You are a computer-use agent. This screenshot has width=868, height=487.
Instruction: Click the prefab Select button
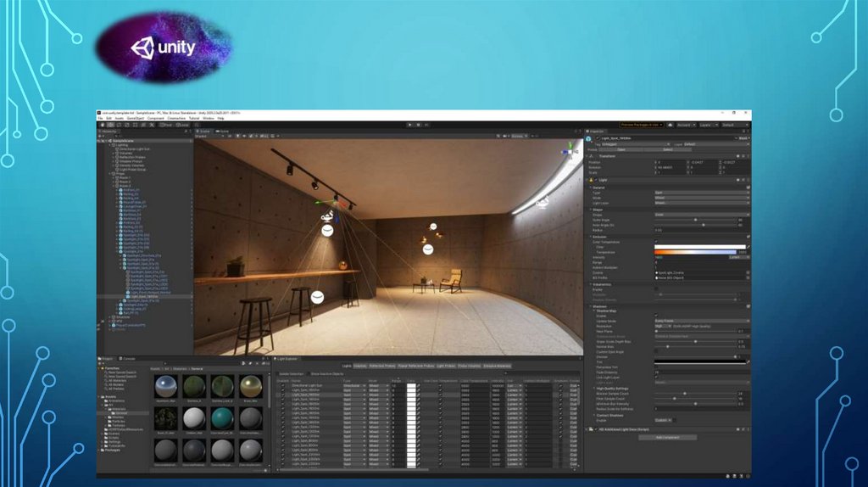[x=668, y=149]
